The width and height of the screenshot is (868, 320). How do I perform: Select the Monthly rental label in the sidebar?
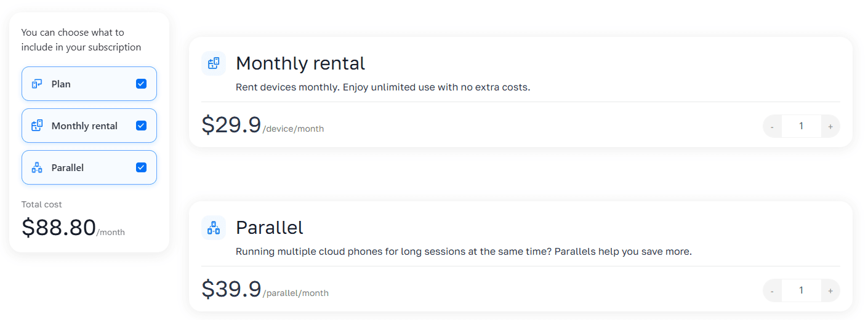(x=84, y=126)
